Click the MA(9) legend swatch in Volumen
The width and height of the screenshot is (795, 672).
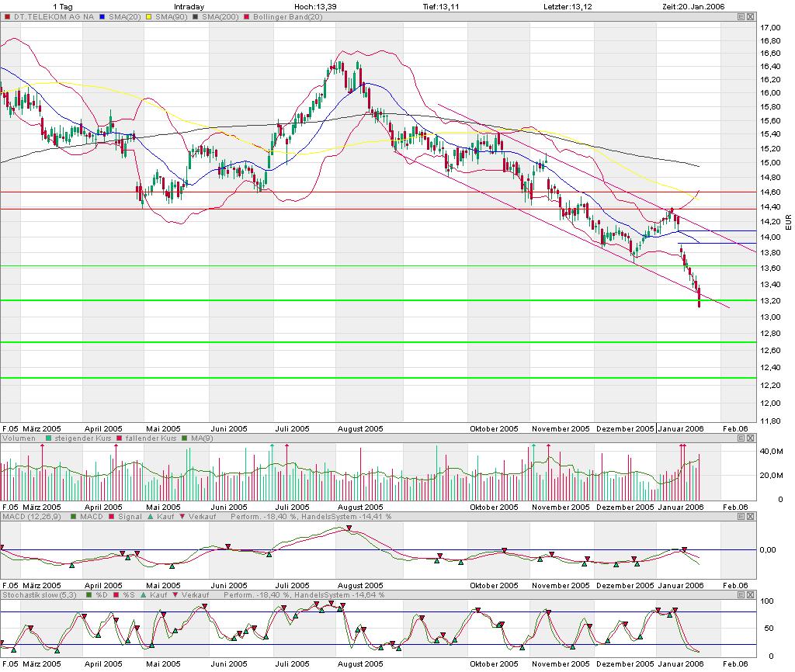pos(184,438)
